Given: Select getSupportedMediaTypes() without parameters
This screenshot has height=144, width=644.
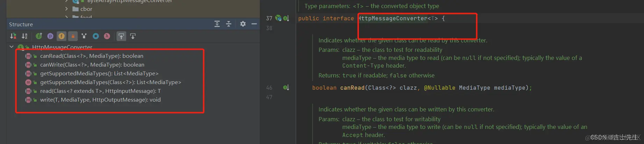Looking at the screenshot, I should tap(99, 73).
